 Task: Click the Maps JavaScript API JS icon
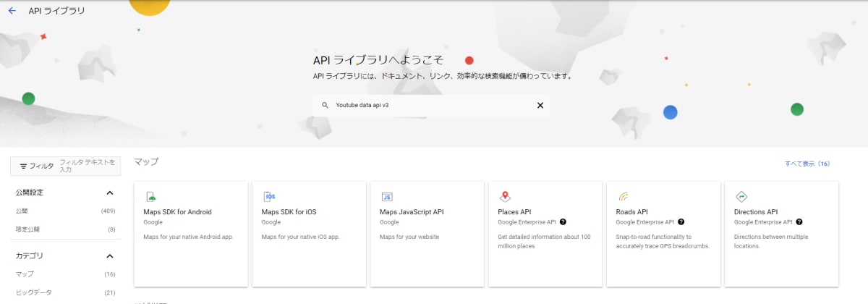coord(387,196)
